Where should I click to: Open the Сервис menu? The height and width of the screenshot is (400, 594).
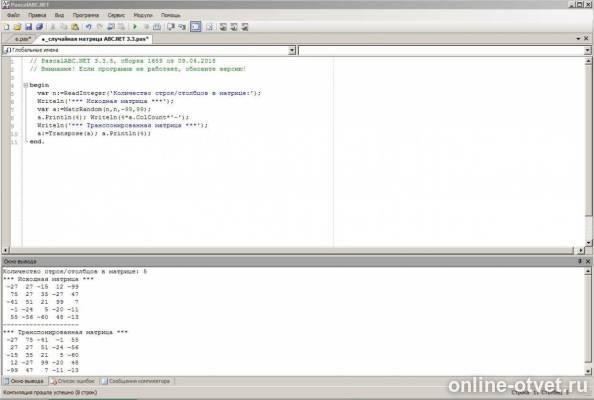pyautogui.click(x=116, y=15)
